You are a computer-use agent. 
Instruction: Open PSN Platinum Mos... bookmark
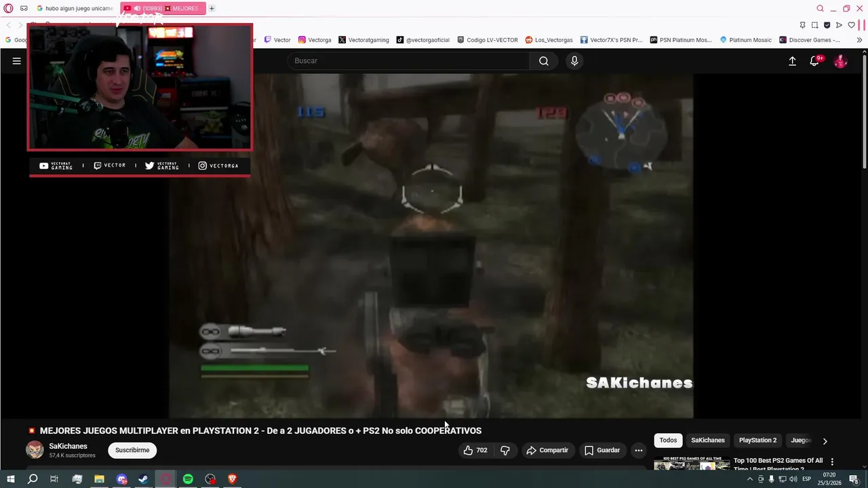click(681, 40)
